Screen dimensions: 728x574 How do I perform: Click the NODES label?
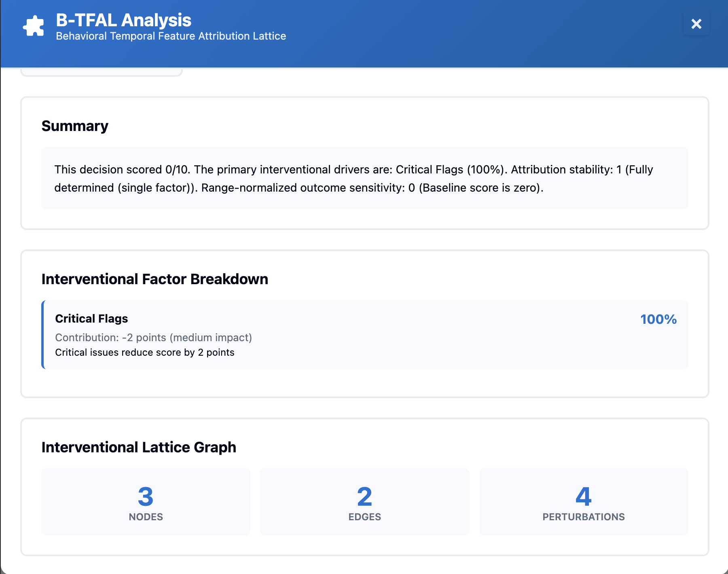[146, 517]
